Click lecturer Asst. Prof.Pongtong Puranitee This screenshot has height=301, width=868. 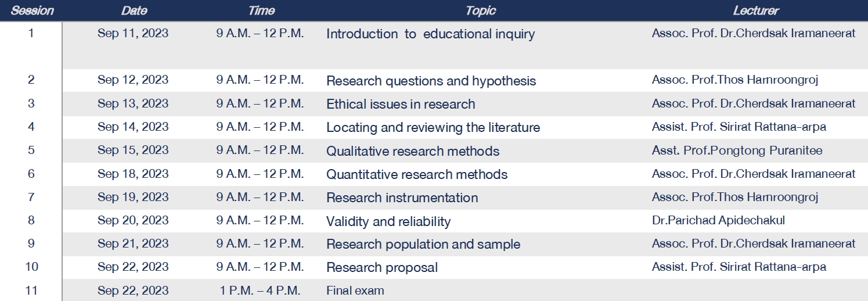pyautogui.click(x=737, y=150)
